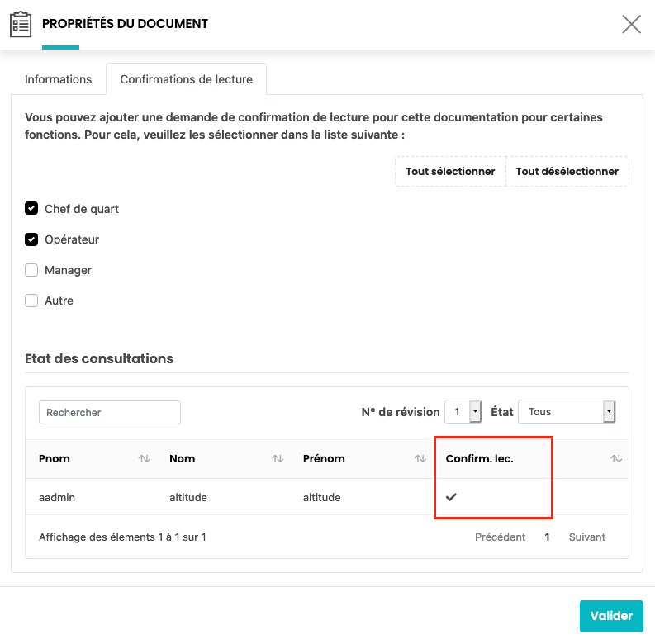Sort by Confirm. lec. column arrows
The image size is (655, 644).
[615, 459]
